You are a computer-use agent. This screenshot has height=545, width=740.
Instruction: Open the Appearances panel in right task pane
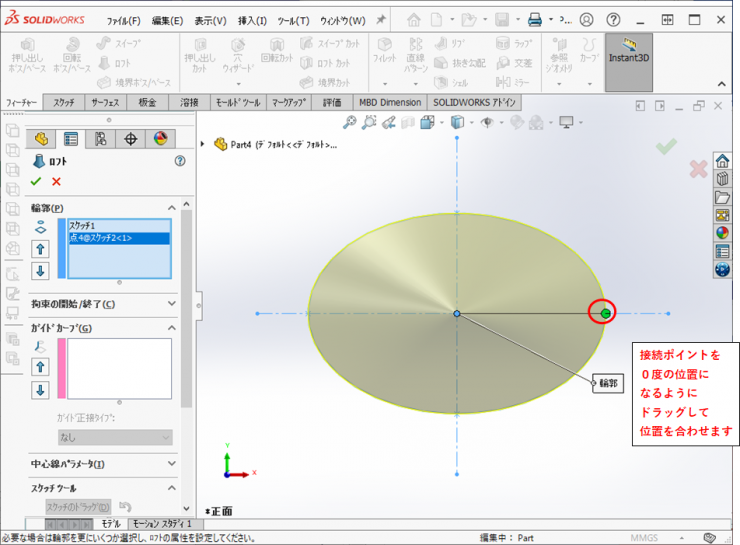pos(722,233)
